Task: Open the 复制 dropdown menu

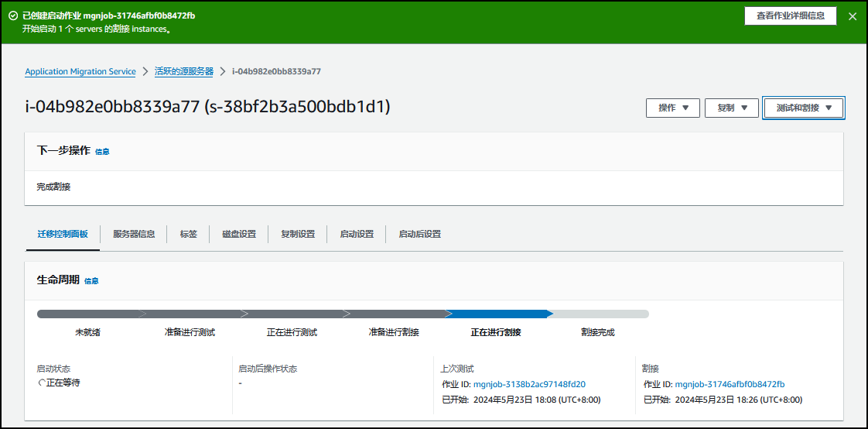Action: coord(732,108)
